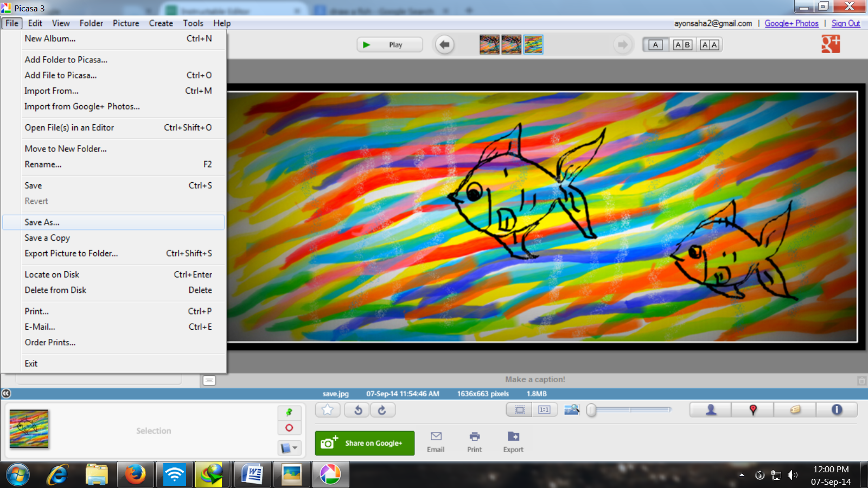This screenshot has width=868, height=488.
Task: Choose Locate on Disk
Action: point(113,275)
